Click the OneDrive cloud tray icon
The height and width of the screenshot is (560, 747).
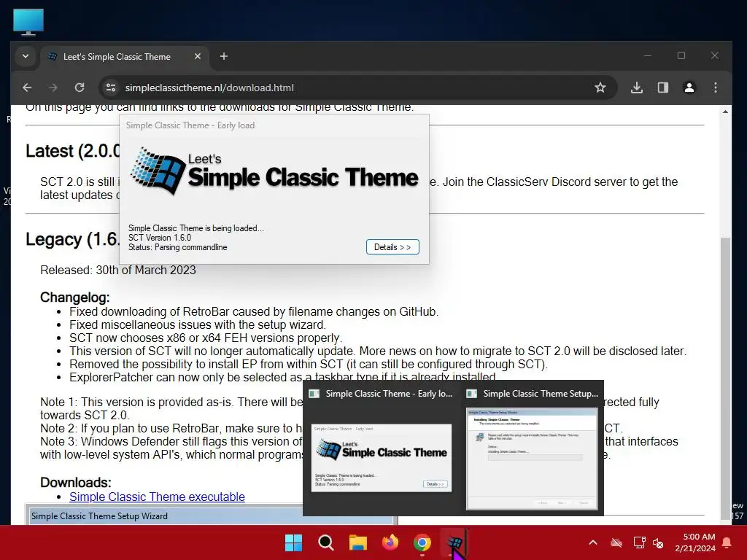(x=616, y=542)
